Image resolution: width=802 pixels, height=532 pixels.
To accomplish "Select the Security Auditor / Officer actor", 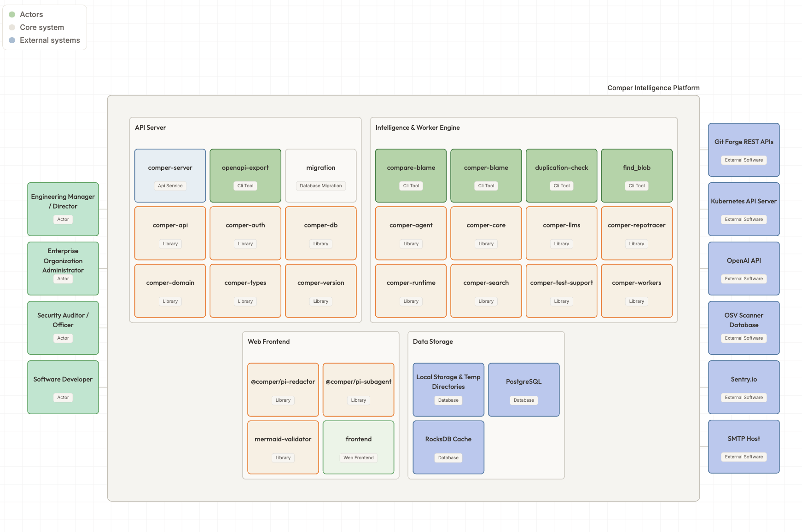I will (63, 328).
